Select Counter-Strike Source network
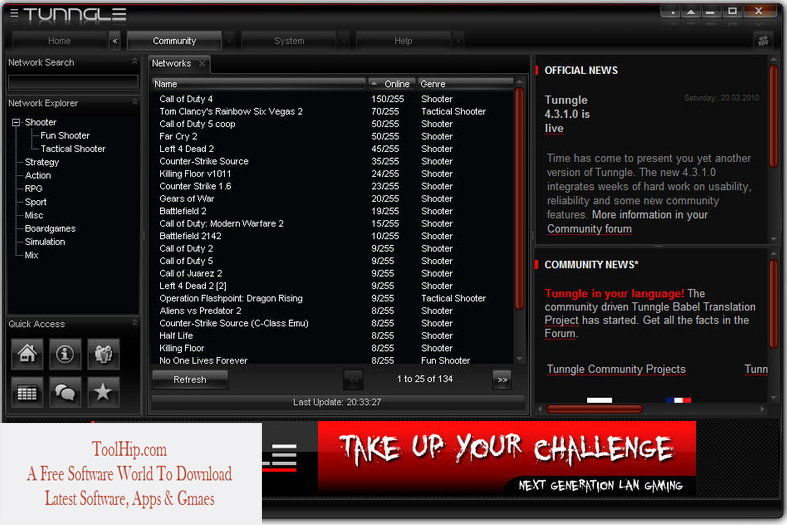 tap(333, 161)
